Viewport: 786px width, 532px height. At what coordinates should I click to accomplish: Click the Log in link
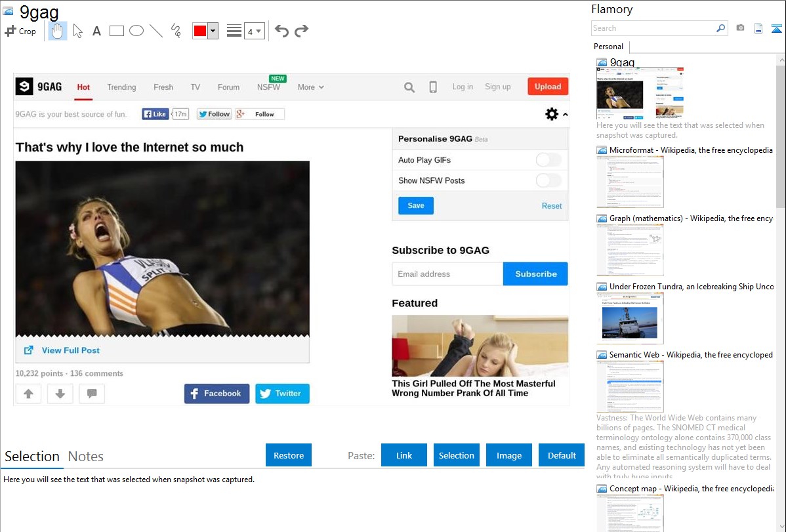(x=462, y=87)
